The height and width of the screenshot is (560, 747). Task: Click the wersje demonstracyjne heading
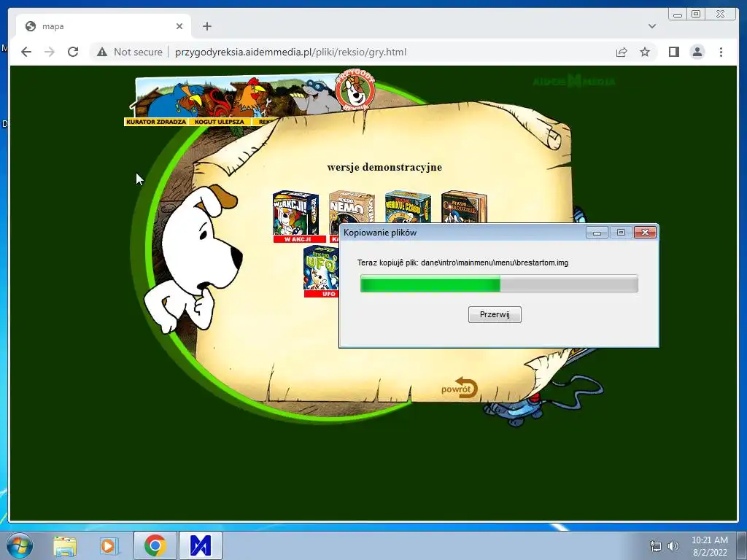click(x=384, y=167)
